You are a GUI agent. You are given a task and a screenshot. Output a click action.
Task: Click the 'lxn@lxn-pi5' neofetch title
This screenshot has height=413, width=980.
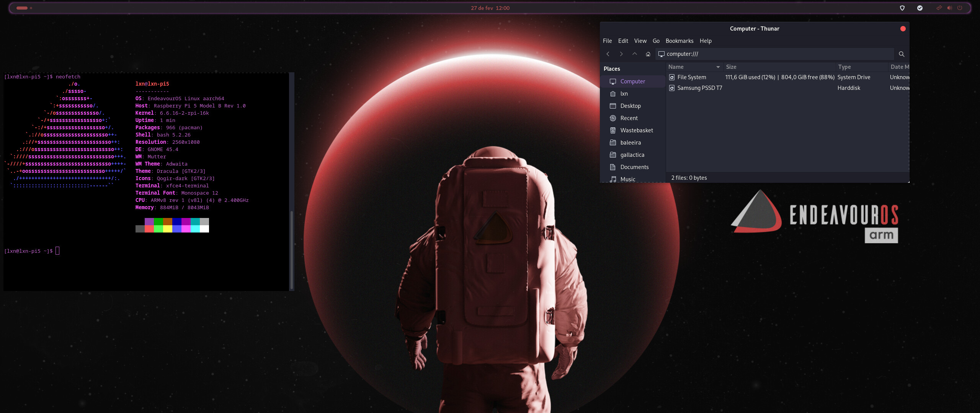[152, 84]
